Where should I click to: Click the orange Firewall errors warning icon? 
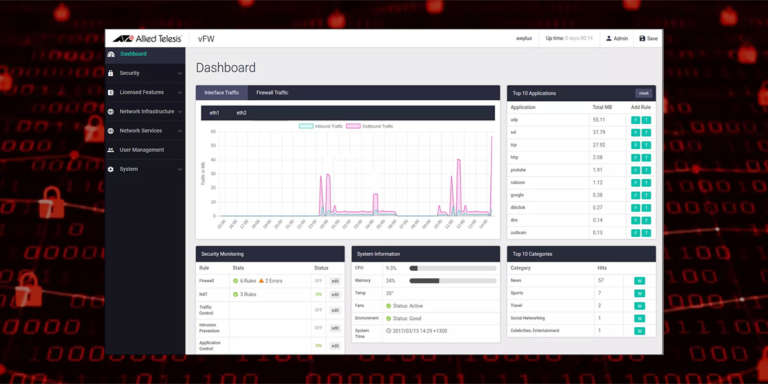pyautogui.click(x=262, y=281)
